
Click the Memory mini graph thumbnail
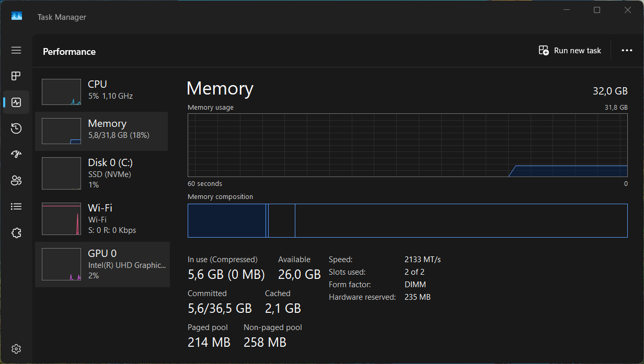(x=61, y=131)
